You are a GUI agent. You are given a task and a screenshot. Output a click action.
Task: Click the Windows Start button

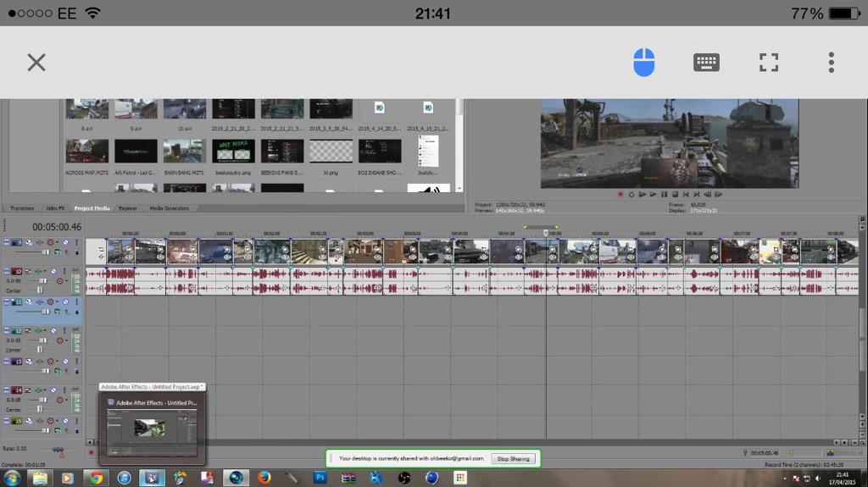(x=12, y=478)
